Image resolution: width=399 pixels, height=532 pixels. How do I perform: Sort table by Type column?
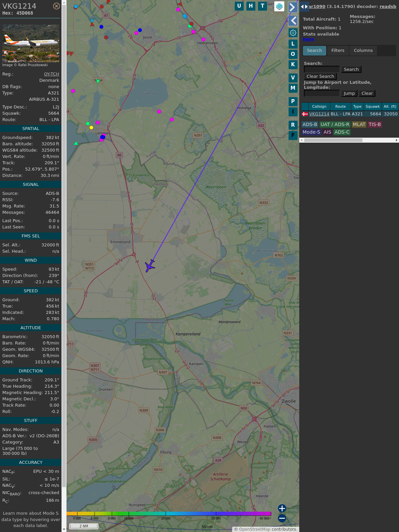point(357,106)
